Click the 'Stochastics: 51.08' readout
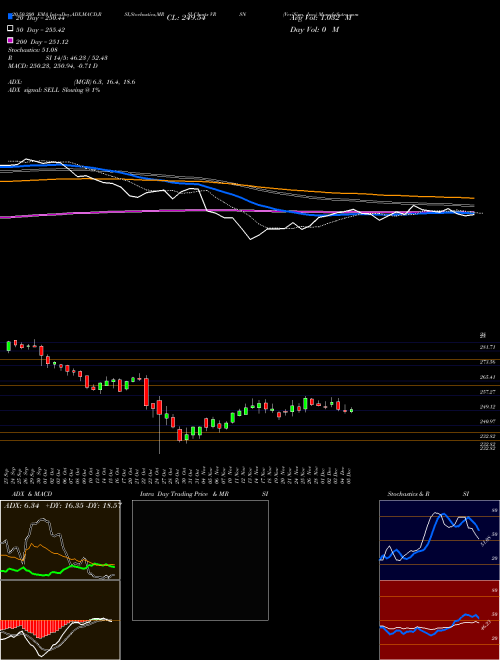 click(31, 51)
